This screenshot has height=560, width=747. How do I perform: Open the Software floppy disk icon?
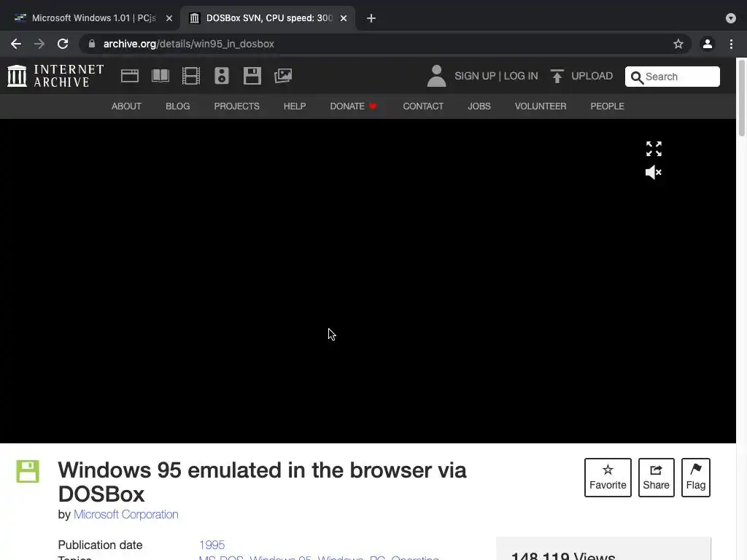coord(252,76)
